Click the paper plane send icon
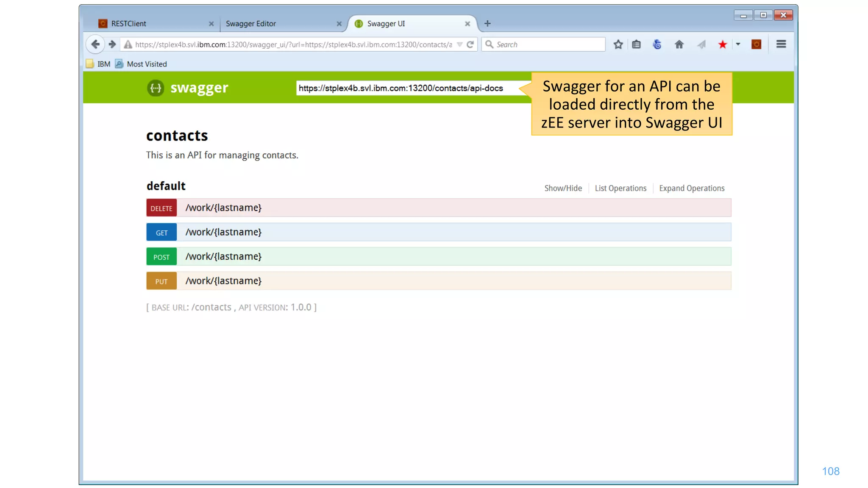This screenshot has width=868, height=488. [701, 44]
